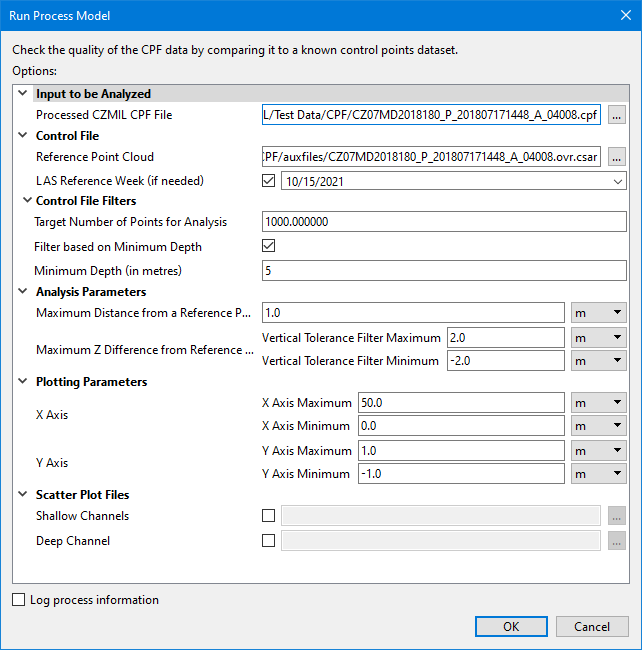Enable Shallow Channels scatter plot file

[x=268, y=516]
